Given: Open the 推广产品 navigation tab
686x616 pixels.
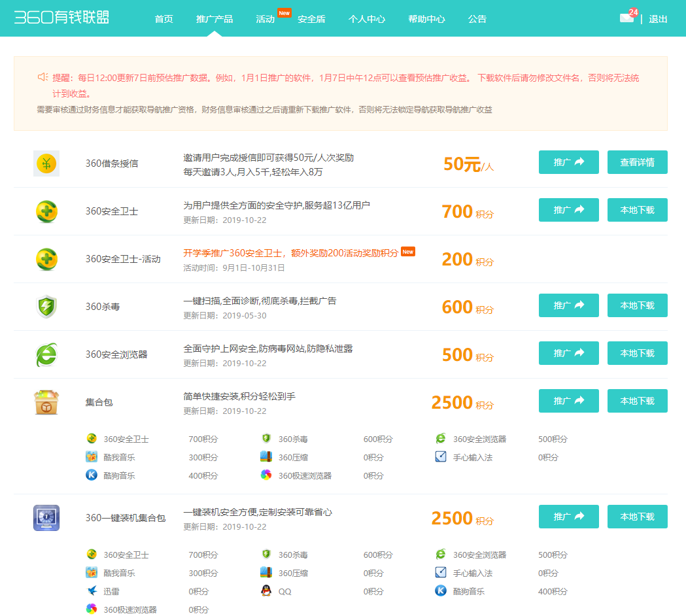Looking at the screenshot, I should [214, 19].
